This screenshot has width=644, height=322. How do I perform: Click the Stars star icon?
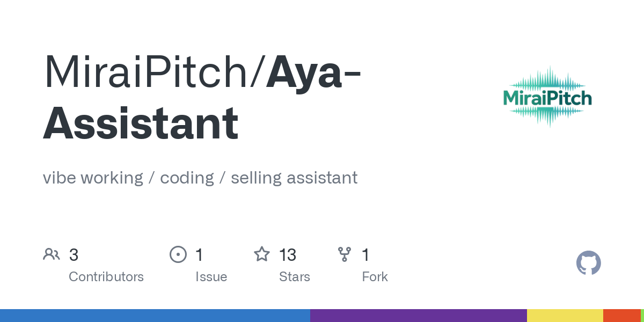tap(262, 254)
